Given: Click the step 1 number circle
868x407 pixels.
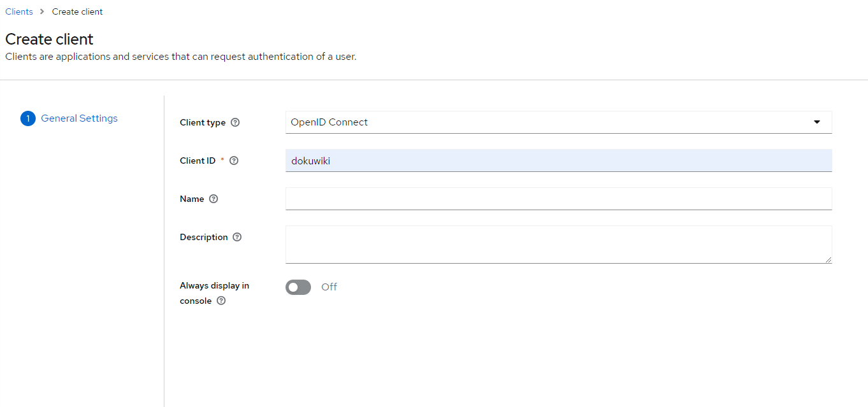Looking at the screenshot, I should point(28,118).
